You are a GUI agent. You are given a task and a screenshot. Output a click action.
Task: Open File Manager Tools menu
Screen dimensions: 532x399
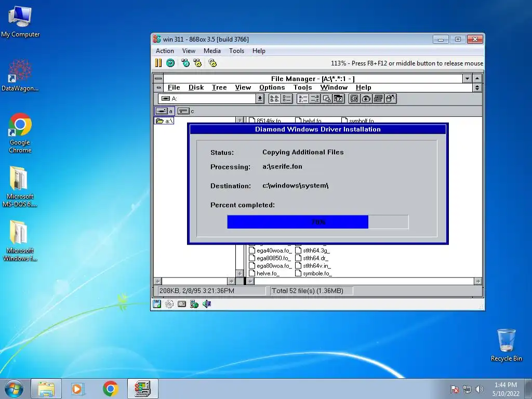tap(303, 87)
